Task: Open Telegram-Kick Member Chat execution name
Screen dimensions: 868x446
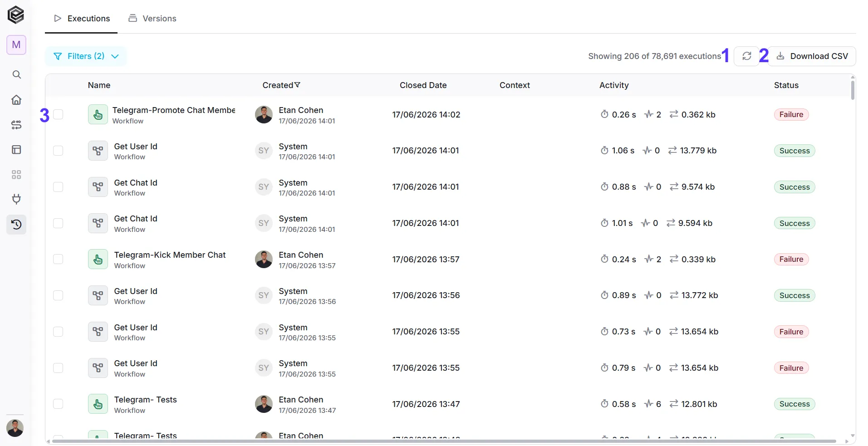Action: pos(170,255)
